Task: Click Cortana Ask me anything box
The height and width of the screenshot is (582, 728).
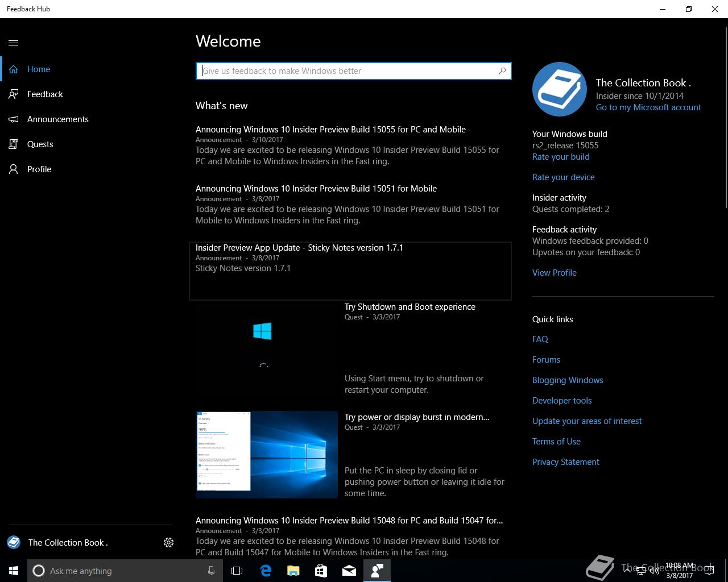Action: click(125, 571)
